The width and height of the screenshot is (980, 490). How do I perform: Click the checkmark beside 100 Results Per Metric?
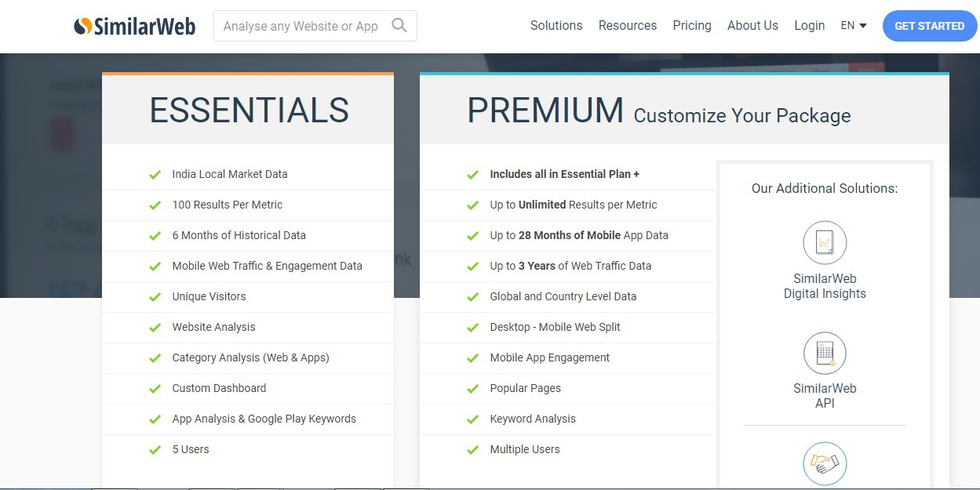coord(155,205)
